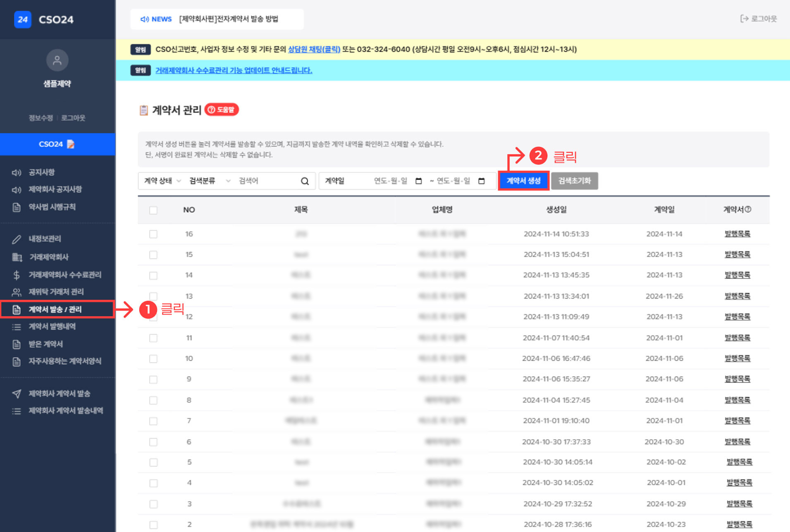
Task: Click the 내정보관리 pencil icon
Action: coord(17,239)
